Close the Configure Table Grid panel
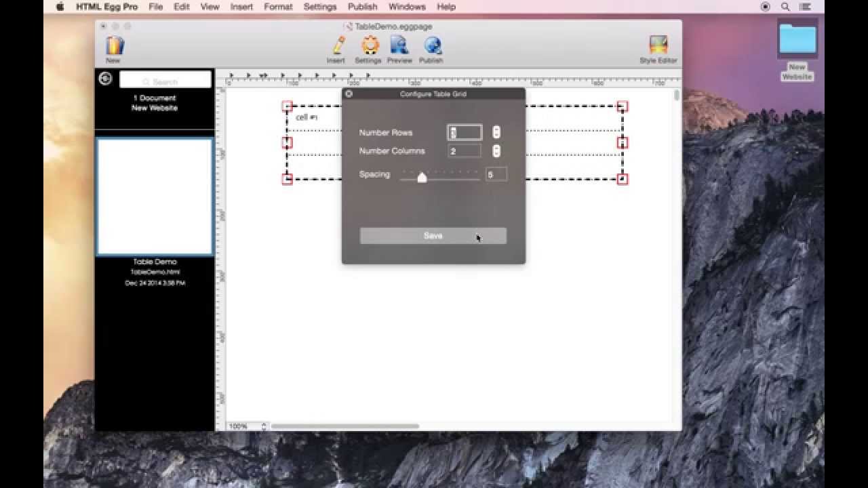868x488 pixels. tap(349, 94)
